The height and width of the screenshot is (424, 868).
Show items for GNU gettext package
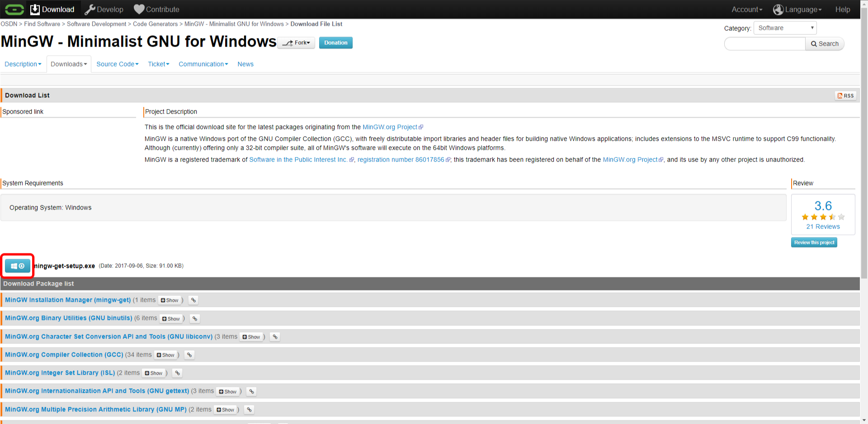click(228, 392)
